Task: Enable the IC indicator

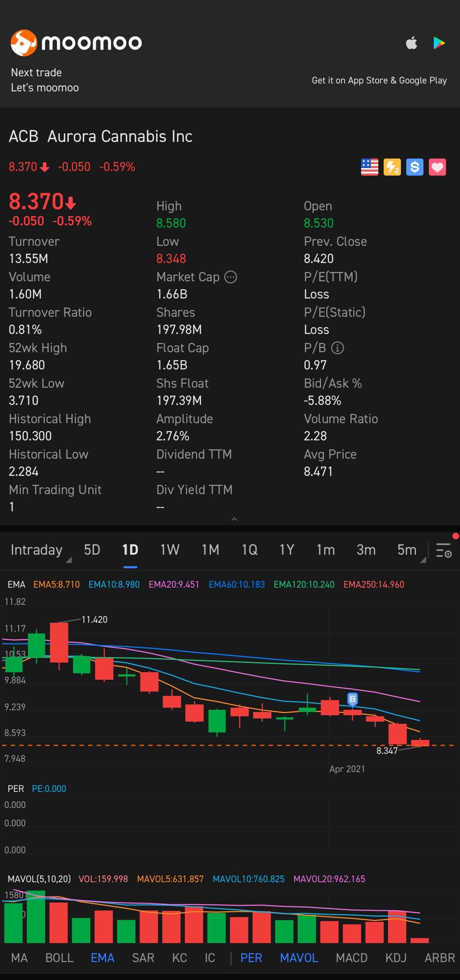Action: coord(210,957)
